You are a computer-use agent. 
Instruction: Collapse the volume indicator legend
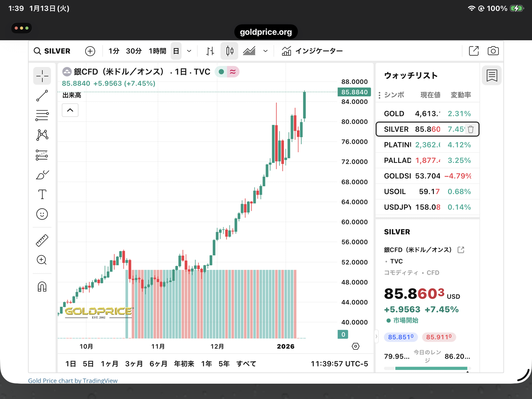point(70,110)
